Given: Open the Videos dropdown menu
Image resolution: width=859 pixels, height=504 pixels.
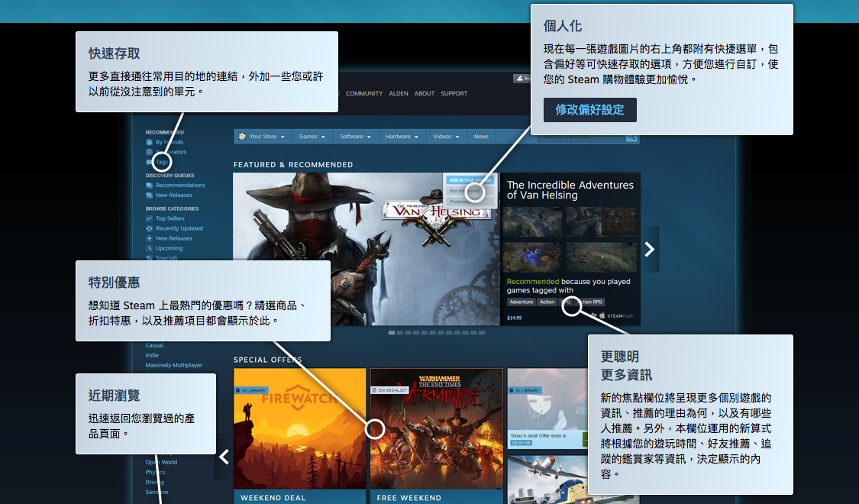Looking at the screenshot, I should (x=446, y=137).
